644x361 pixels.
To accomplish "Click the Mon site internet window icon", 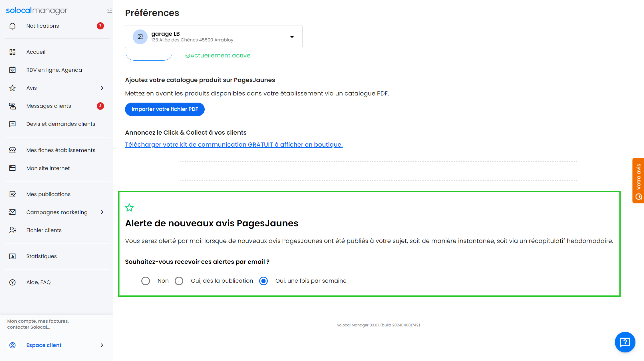I will pyautogui.click(x=12, y=168).
